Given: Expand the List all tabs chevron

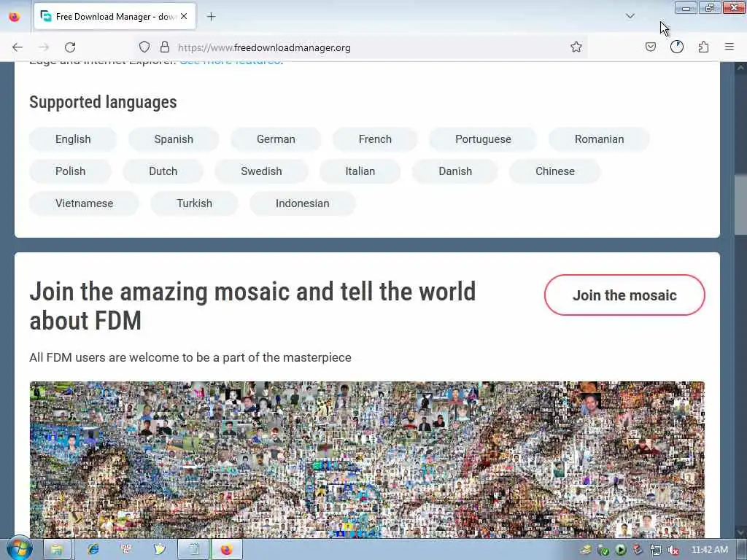Looking at the screenshot, I should tap(630, 16).
